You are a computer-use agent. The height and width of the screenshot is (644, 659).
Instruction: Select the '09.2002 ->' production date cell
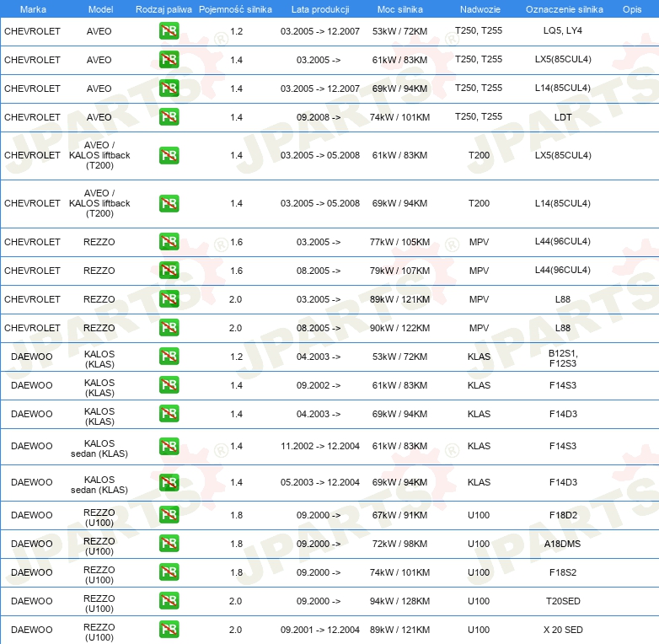[319, 385]
